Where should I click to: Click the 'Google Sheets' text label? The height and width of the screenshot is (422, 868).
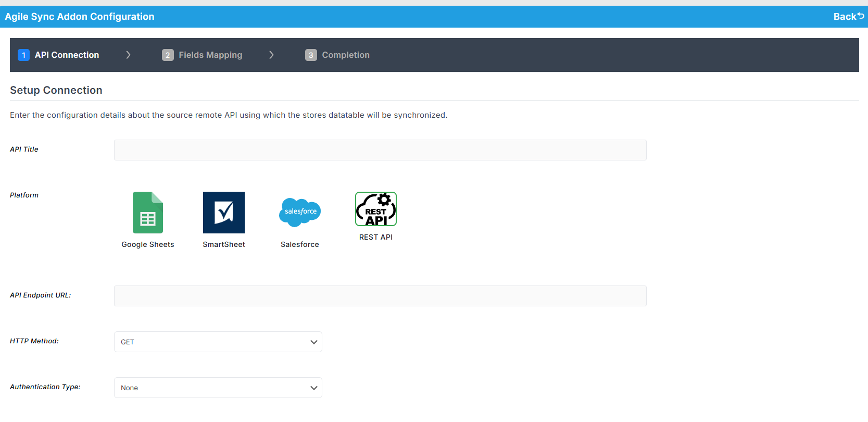(148, 244)
